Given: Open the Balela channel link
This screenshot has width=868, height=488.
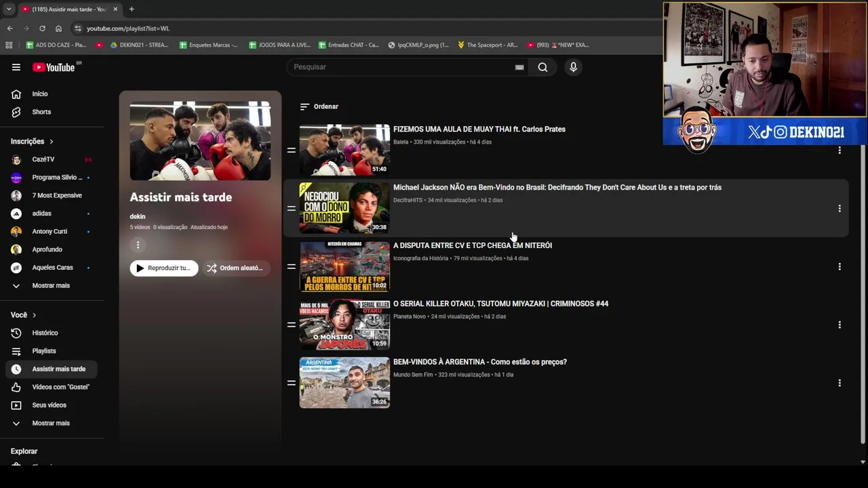Looking at the screenshot, I should click(x=401, y=142).
